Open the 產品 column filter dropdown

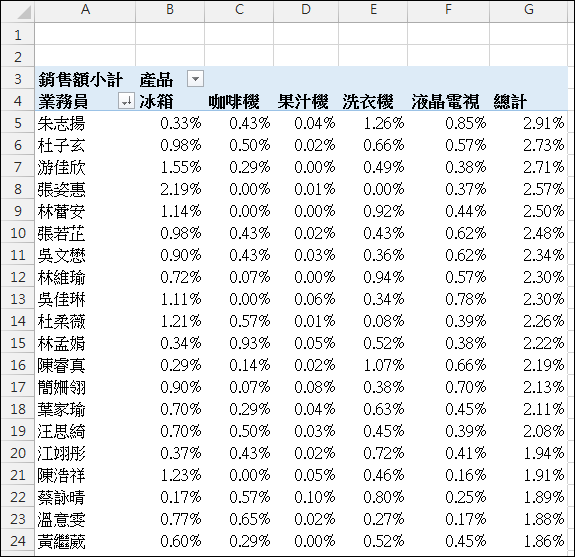coord(195,79)
